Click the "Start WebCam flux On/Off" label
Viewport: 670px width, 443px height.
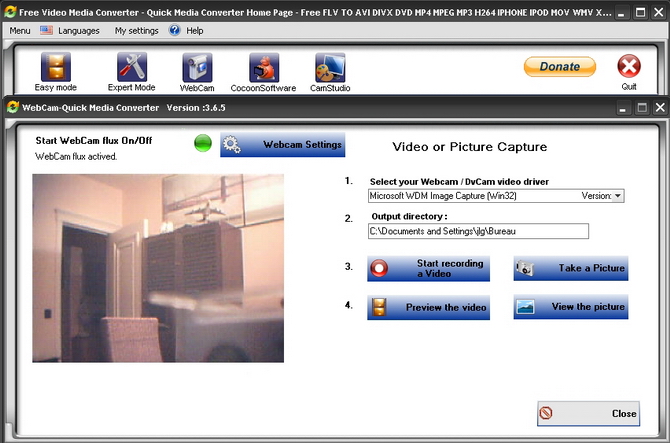click(94, 141)
